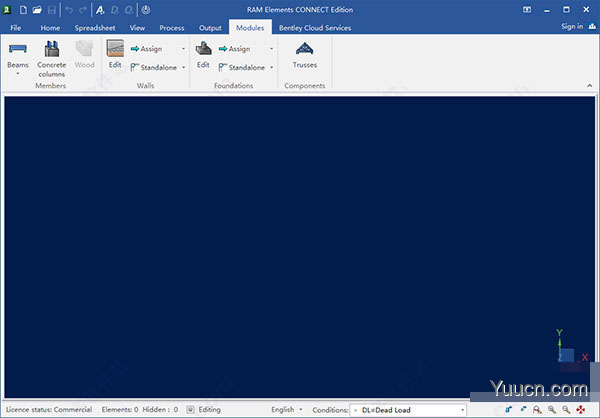Switch to the Process tab
The width and height of the screenshot is (600, 418).
(x=172, y=28)
